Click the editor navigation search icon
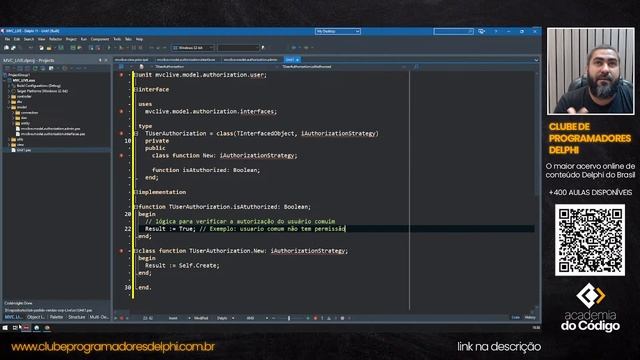 coord(416,67)
